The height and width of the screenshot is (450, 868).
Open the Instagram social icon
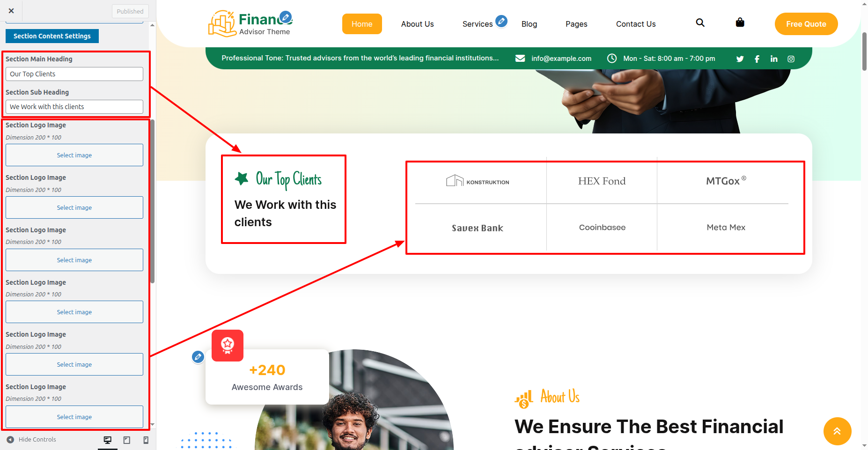(791, 59)
